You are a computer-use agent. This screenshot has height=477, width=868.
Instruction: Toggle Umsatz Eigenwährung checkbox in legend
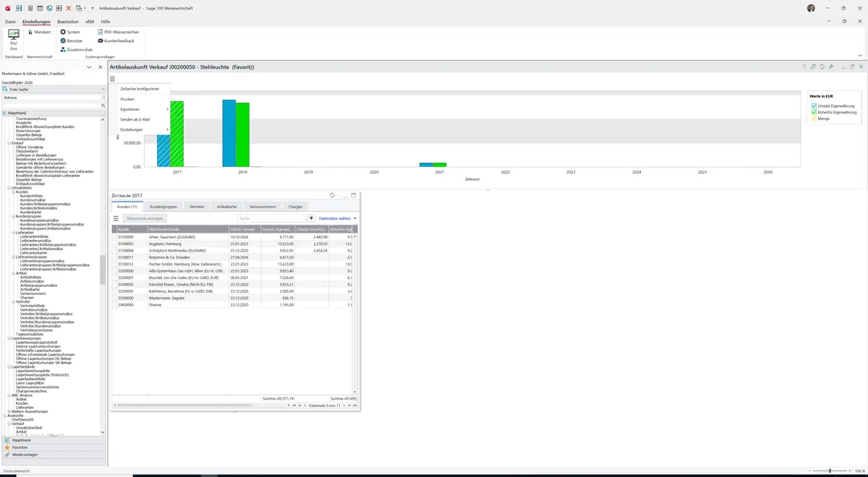tap(814, 106)
